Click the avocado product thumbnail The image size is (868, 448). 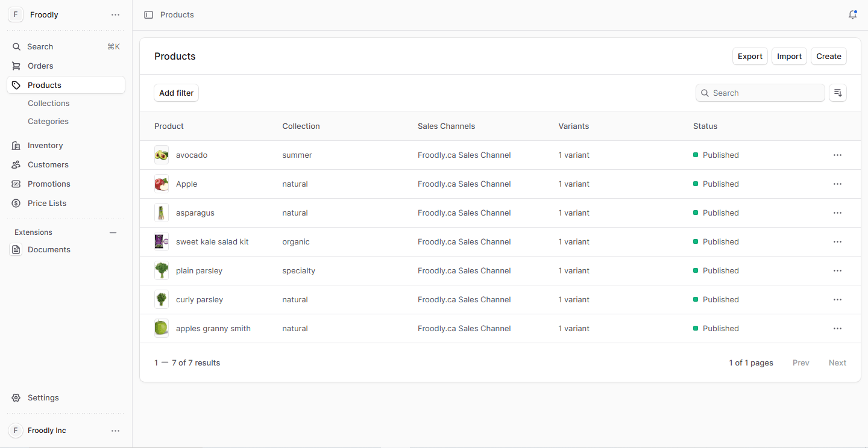[161, 155]
